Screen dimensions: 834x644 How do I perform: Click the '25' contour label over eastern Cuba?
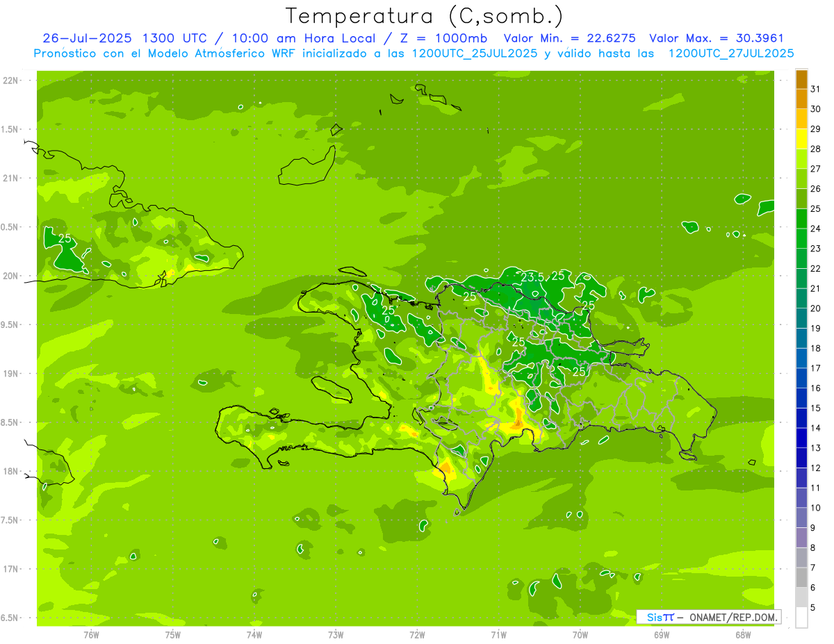[65, 238]
